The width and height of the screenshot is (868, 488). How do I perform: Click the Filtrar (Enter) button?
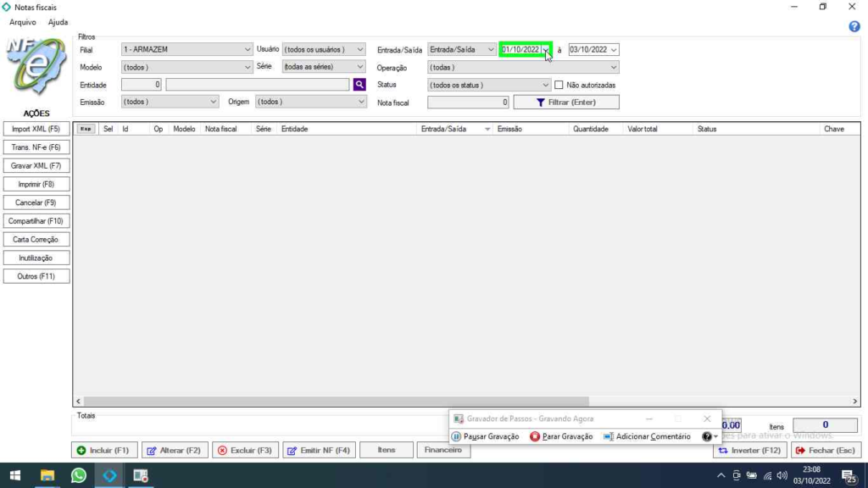566,103
